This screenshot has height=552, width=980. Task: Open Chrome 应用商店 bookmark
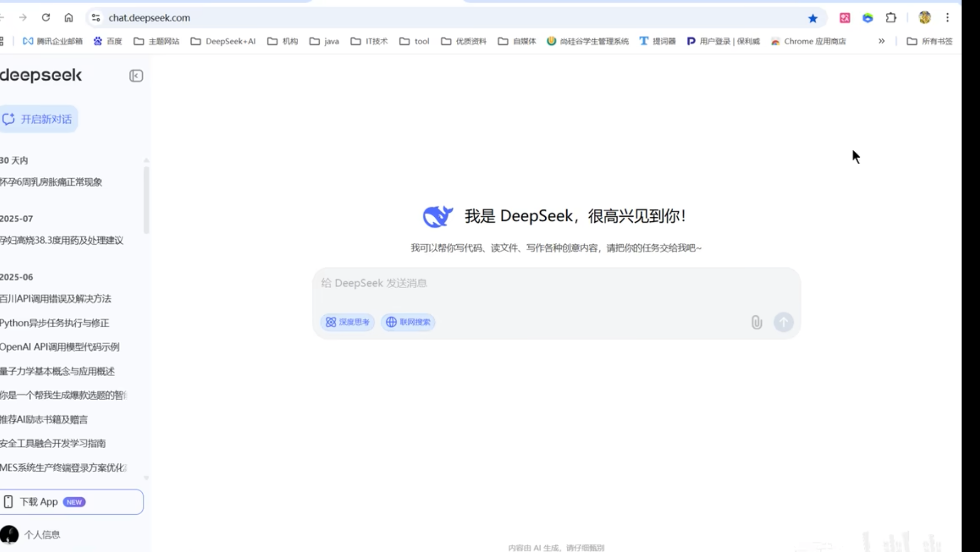click(809, 41)
